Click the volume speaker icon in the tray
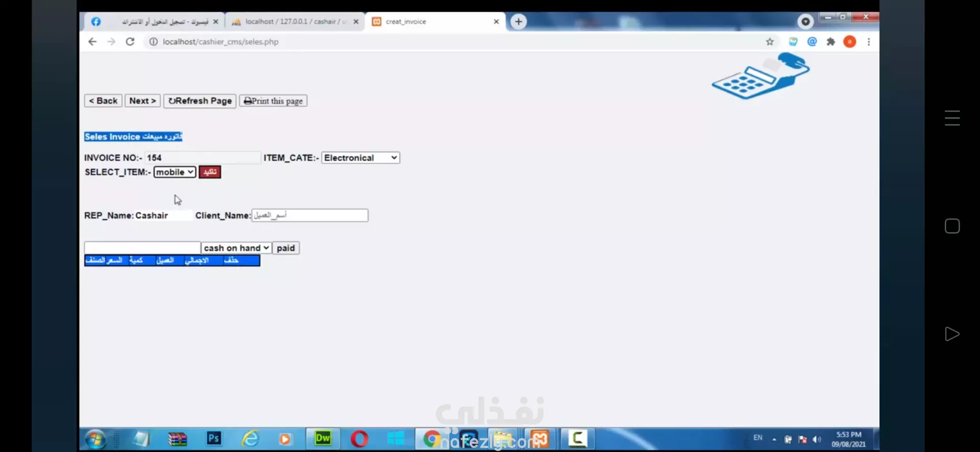Viewport: 980px width, 452px height. [x=817, y=439]
